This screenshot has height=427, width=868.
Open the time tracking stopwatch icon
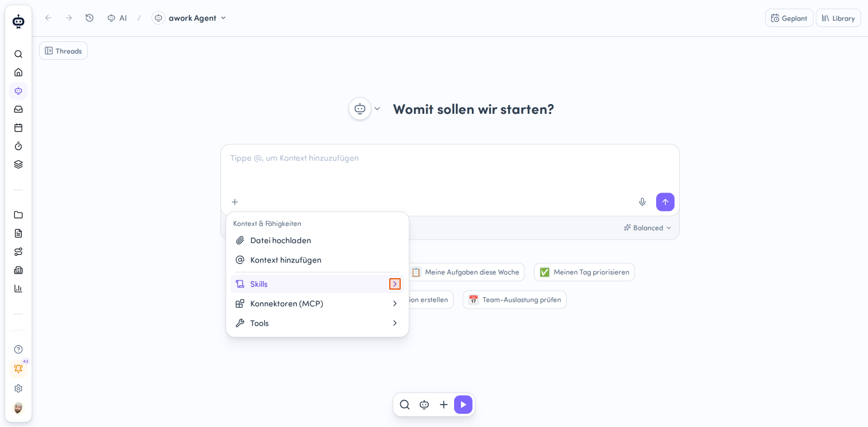click(x=18, y=146)
